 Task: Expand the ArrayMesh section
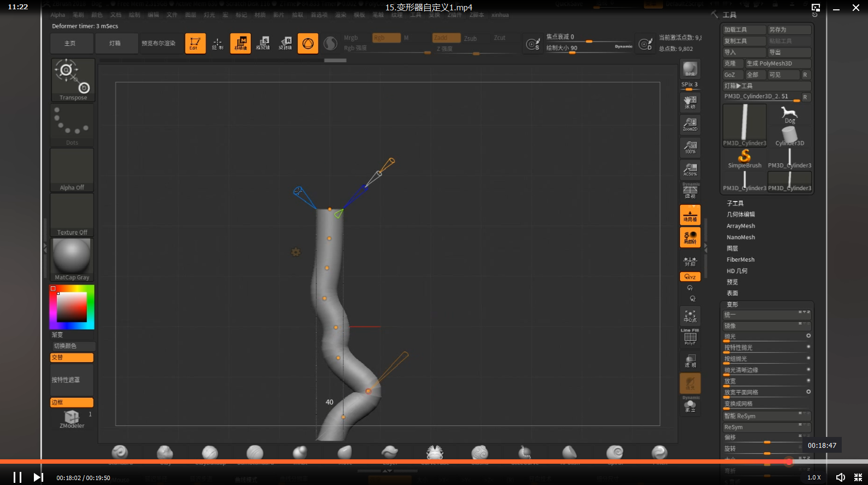pyautogui.click(x=741, y=226)
